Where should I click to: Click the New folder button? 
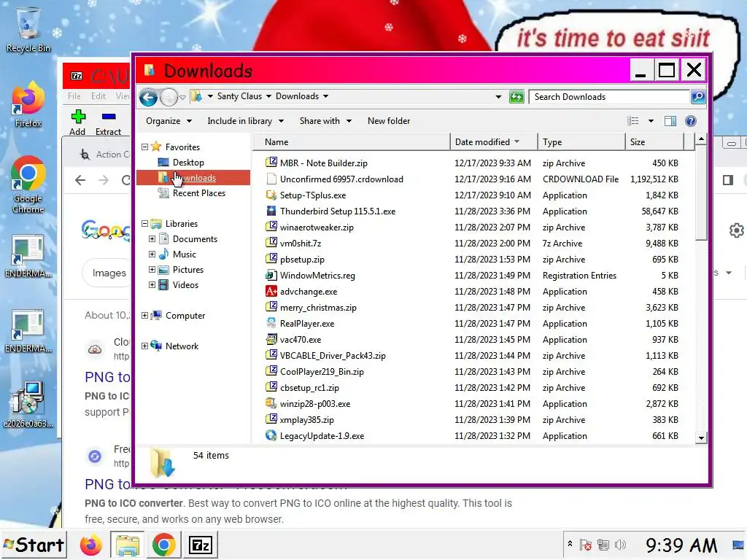pyautogui.click(x=389, y=121)
